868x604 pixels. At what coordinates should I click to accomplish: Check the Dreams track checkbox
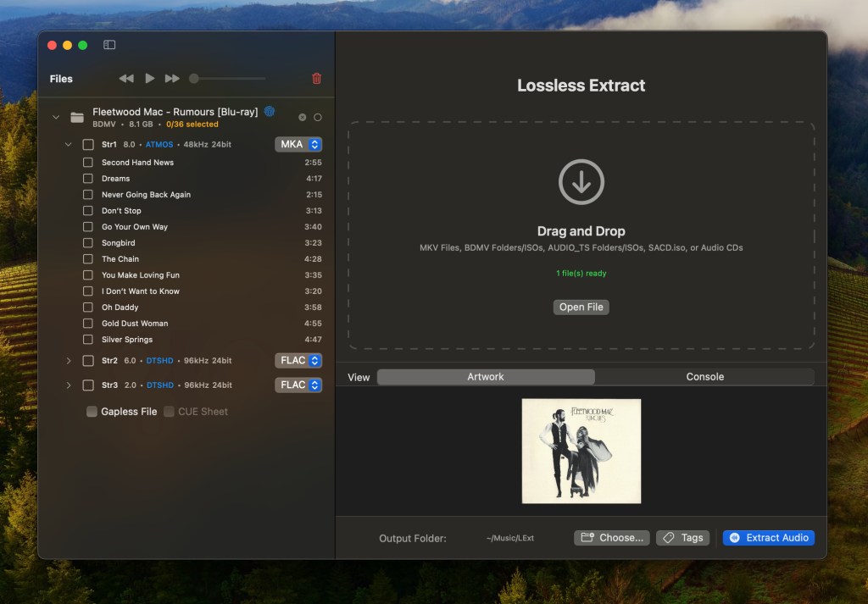[x=88, y=179]
